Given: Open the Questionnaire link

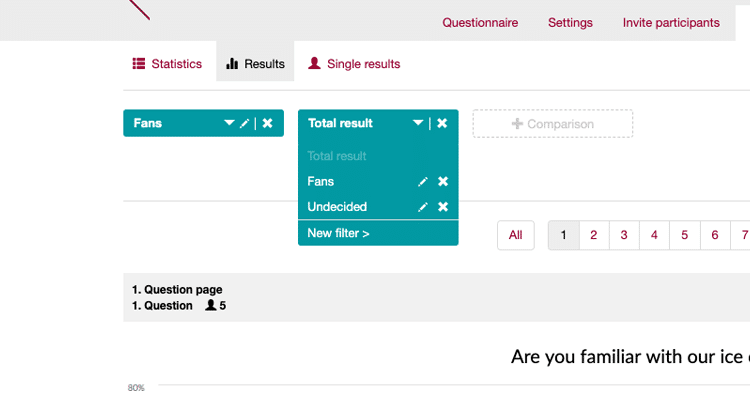Looking at the screenshot, I should point(480,22).
